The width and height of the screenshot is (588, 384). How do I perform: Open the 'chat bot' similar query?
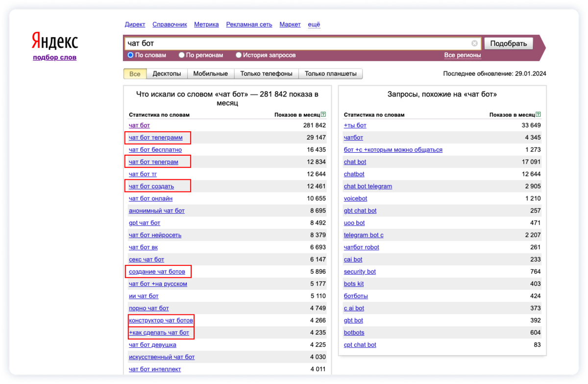(x=355, y=162)
